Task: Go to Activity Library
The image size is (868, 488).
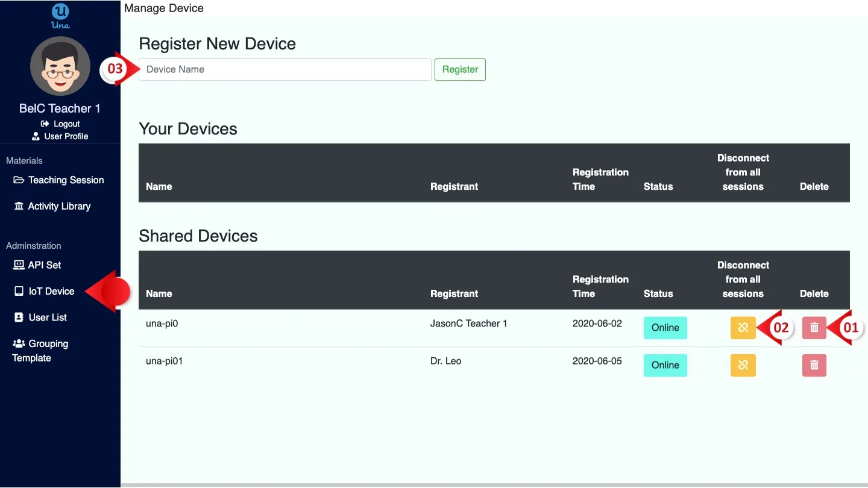Action: pos(52,206)
